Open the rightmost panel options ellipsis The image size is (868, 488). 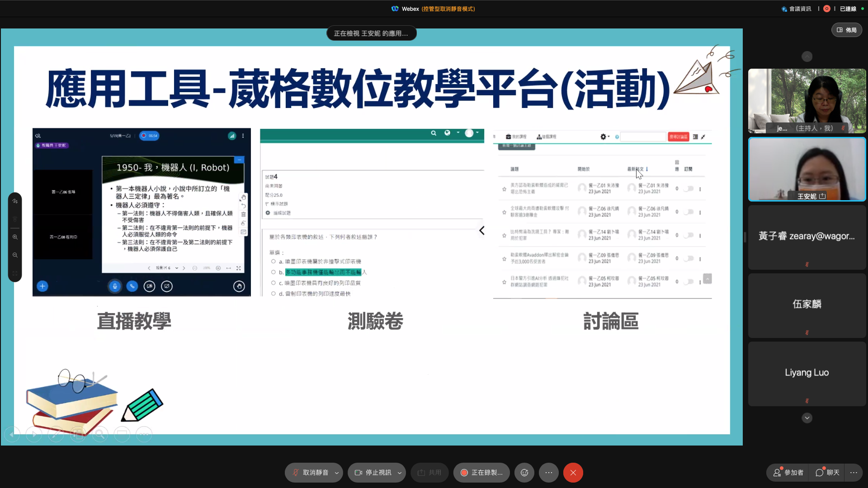(854, 473)
